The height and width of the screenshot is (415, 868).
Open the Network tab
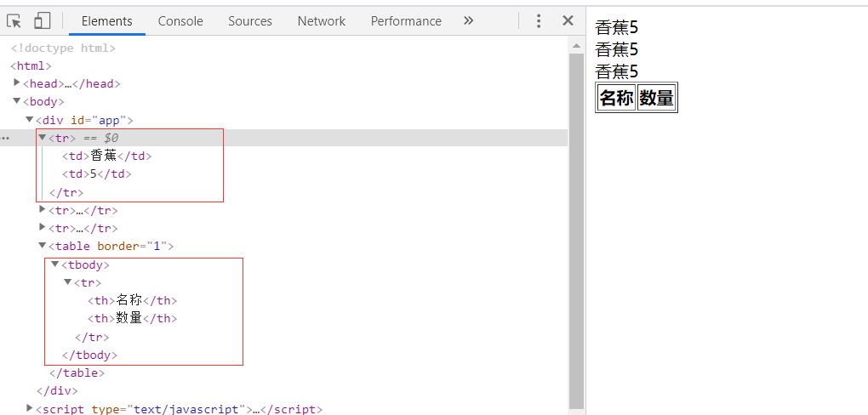coord(322,21)
